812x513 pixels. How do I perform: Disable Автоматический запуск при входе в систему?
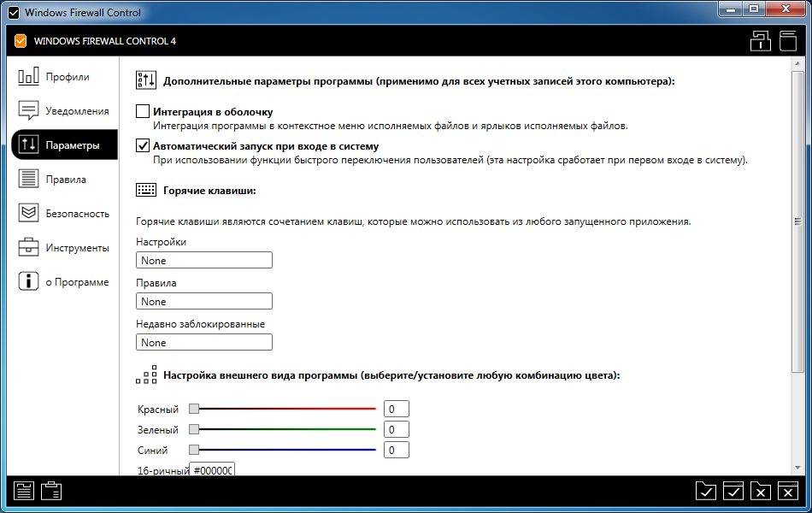point(143,145)
